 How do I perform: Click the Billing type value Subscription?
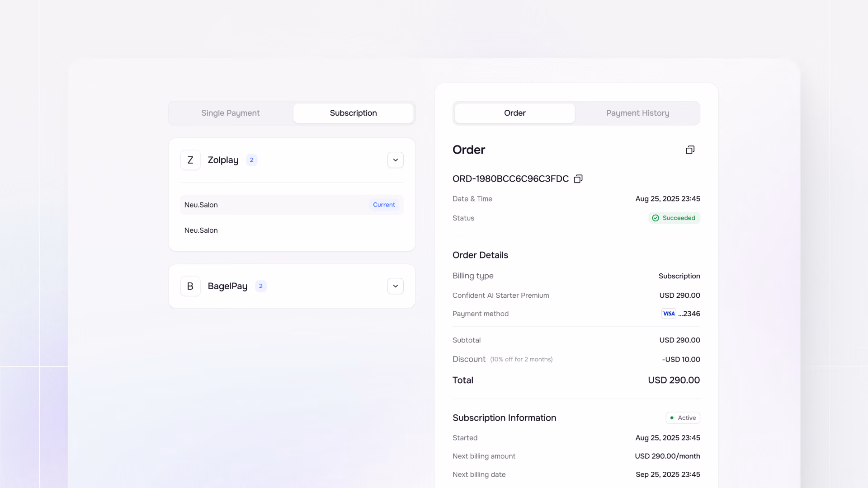pyautogui.click(x=679, y=276)
